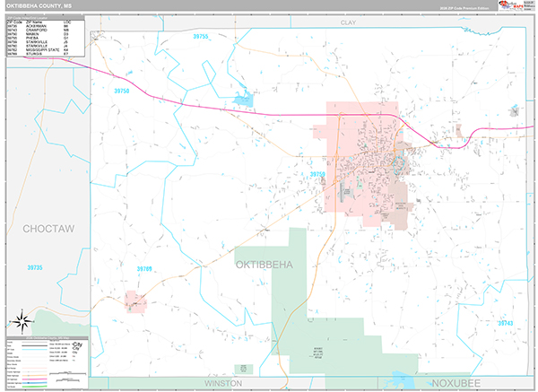
Task: Click the Oktibbeha County, MS title
Action: [x=45, y=5]
